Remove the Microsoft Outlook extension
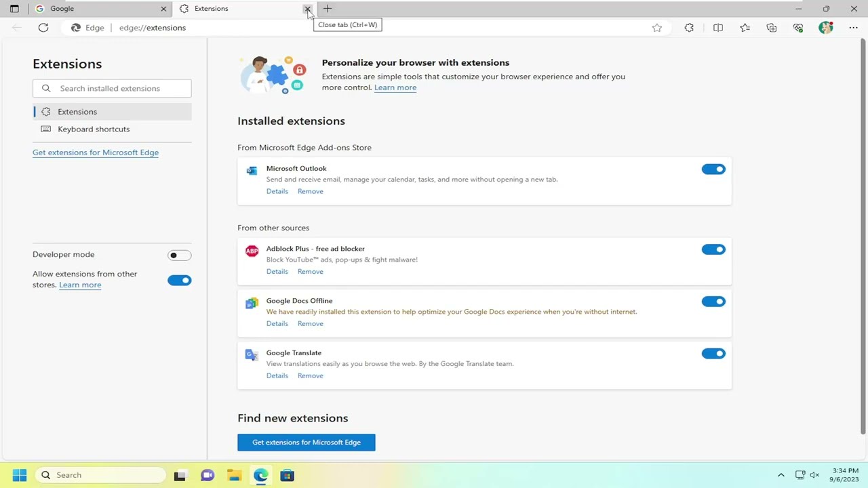The width and height of the screenshot is (868, 488). coord(311,191)
